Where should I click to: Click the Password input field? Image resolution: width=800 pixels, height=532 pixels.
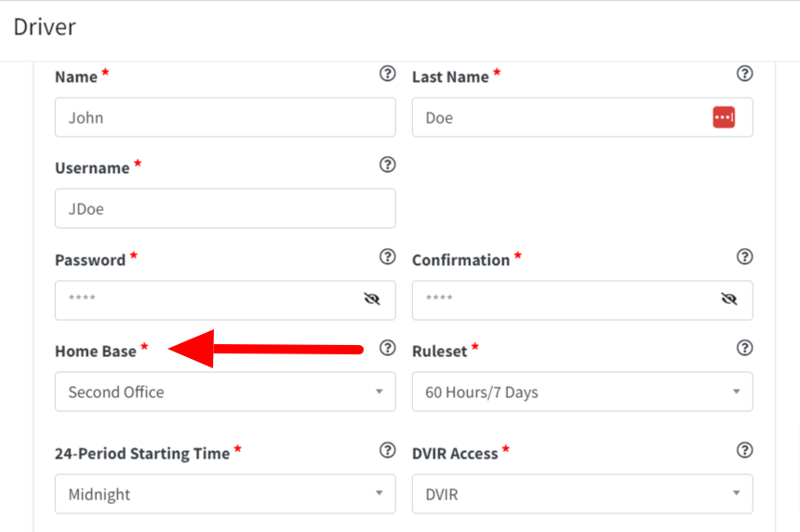(205, 299)
